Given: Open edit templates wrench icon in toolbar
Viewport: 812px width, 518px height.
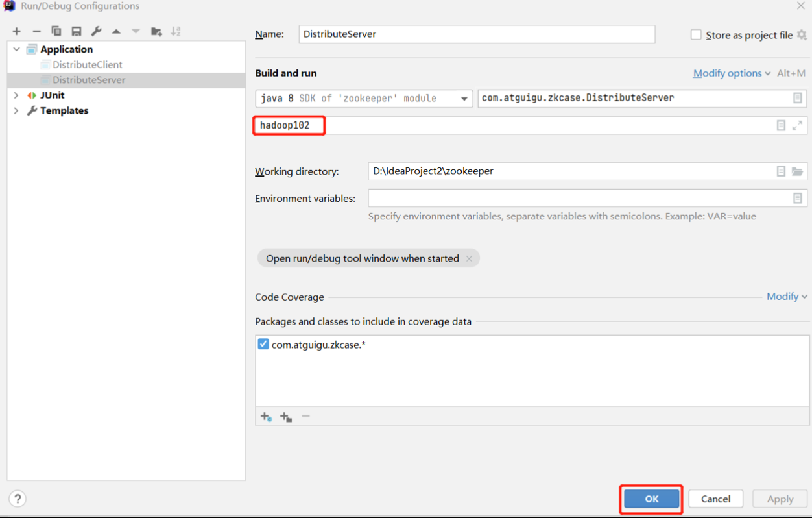Looking at the screenshot, I should pos(96,31).
